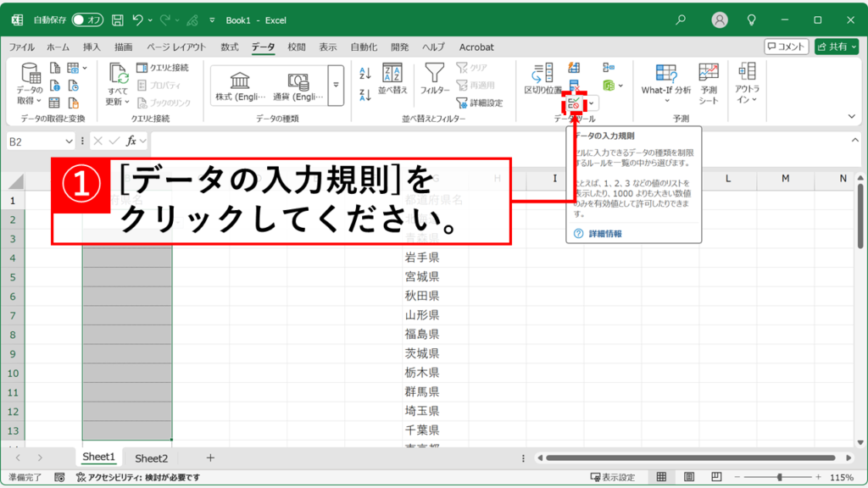Open the ファイル tab
Image resolution: width=868 pixels, height=488 pixels.
coord(21,47)
